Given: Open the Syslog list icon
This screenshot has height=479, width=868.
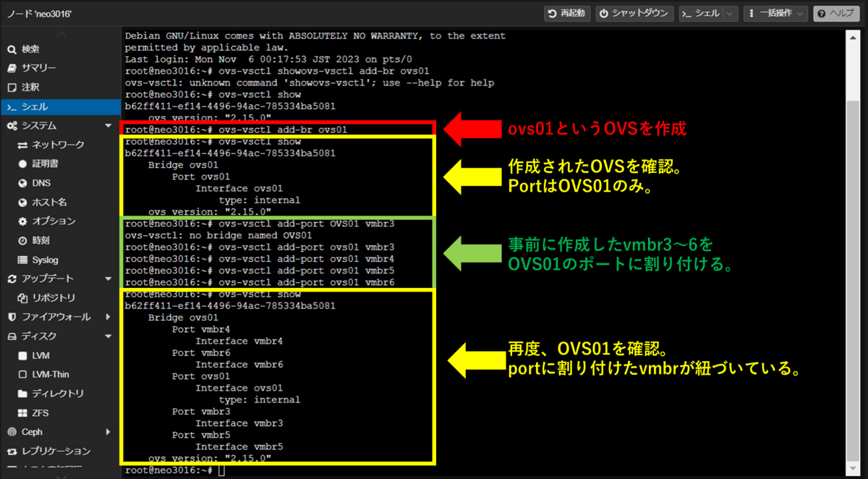Looking at the screenshot, I should click(x=22, y=260).
